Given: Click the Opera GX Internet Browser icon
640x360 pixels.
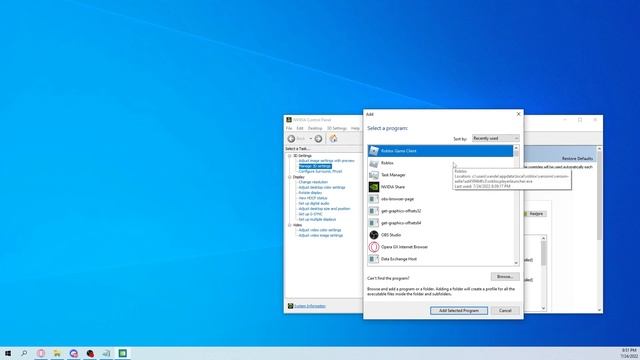Looking at the screenshot, I should coord(373,247).
